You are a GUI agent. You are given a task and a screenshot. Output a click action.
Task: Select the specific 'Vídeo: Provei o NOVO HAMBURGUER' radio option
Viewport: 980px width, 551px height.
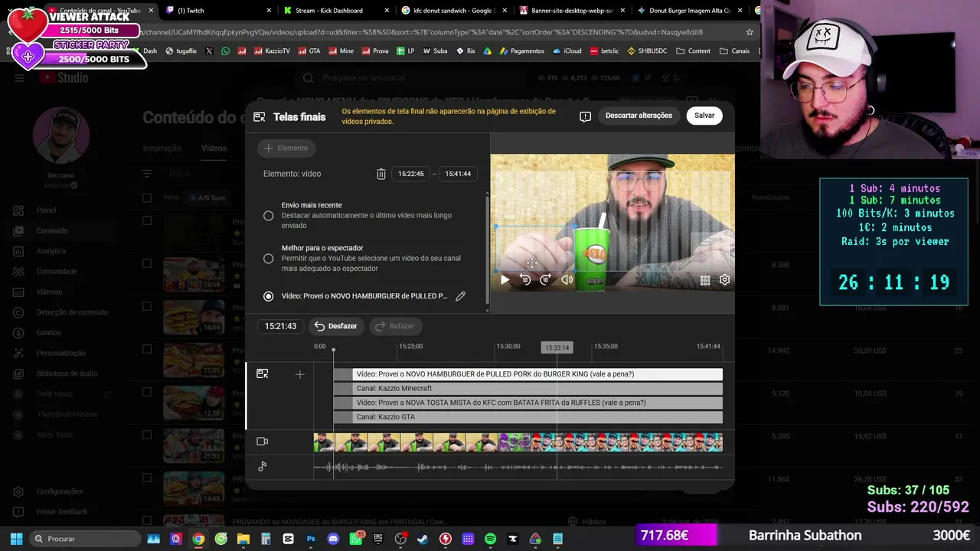pos(268,296)
